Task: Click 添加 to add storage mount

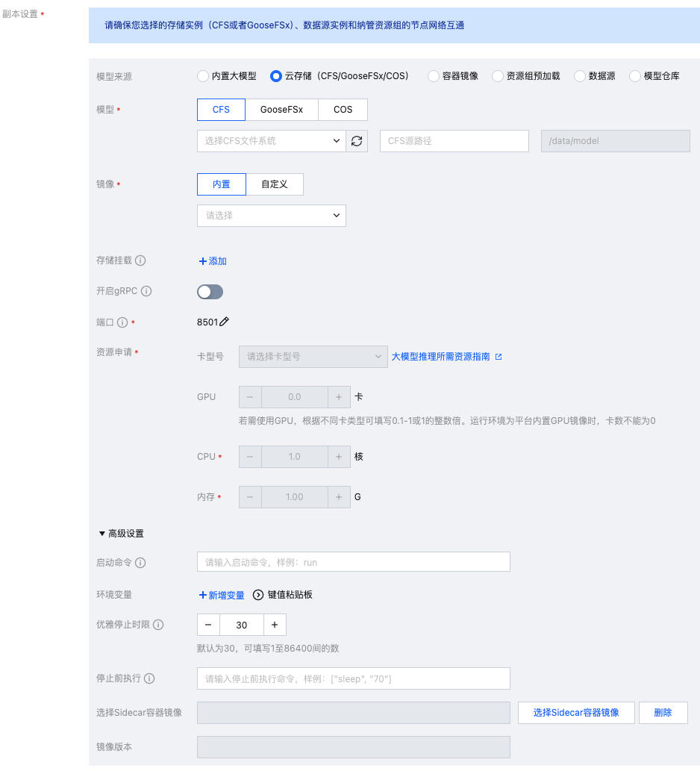Action: (x=213, y=261)
